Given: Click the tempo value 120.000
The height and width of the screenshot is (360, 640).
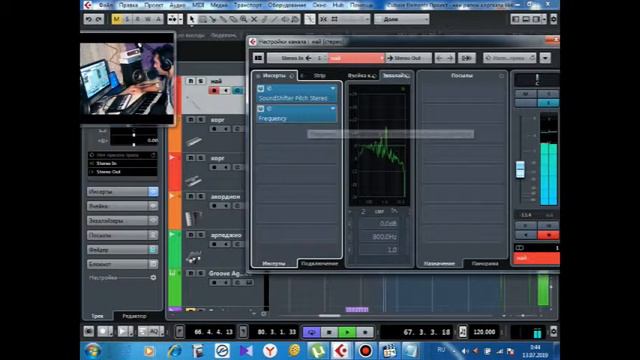Looking at the screenshot, I should pos(484,332).
